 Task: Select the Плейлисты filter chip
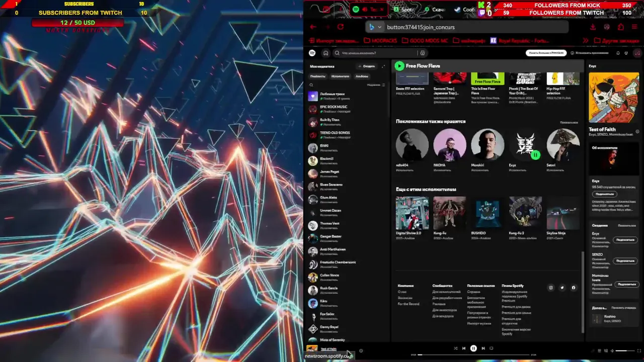coord(317,76)
